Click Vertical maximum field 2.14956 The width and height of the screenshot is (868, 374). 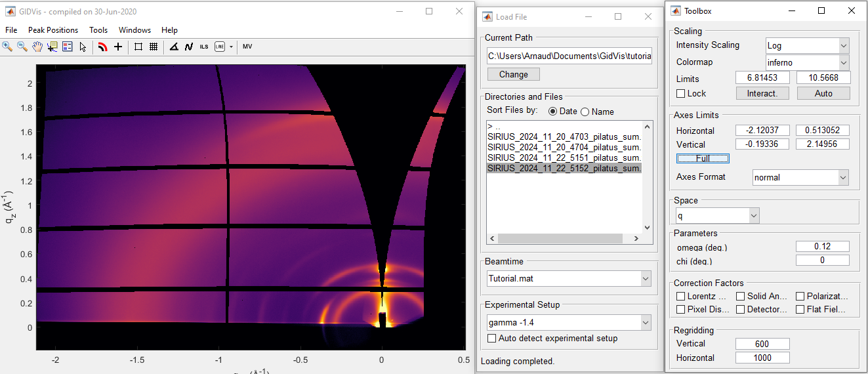[823, 144]
